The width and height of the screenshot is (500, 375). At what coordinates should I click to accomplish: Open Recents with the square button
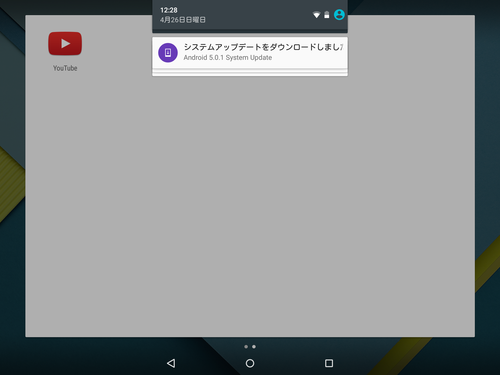pos(329,363)
